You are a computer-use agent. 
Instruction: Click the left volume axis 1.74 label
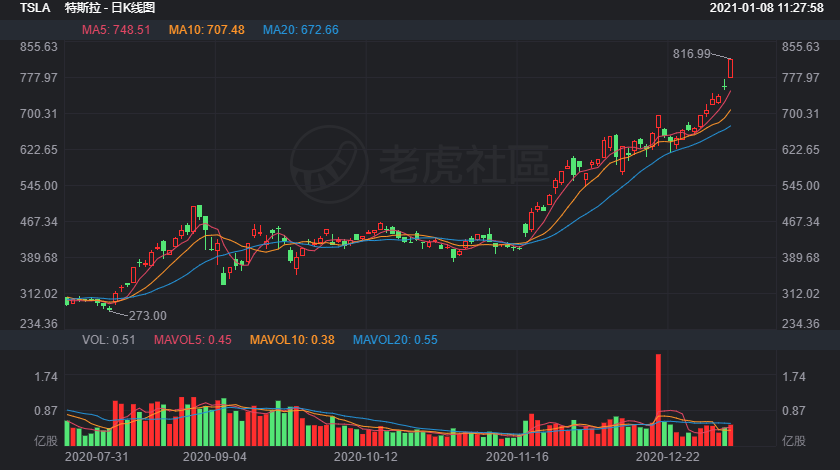[46, 377]
